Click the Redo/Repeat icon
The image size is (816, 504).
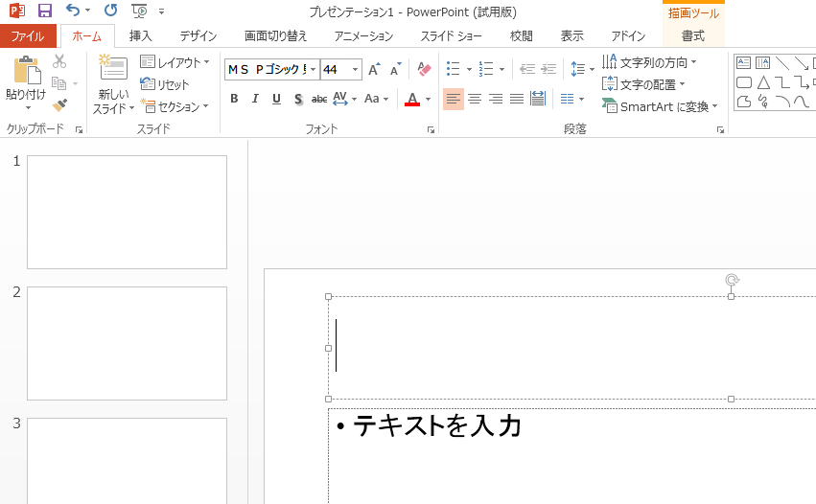tap(110, 10)
